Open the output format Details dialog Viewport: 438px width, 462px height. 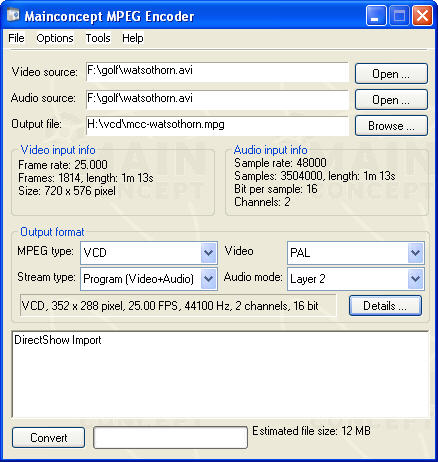point(385,306)
